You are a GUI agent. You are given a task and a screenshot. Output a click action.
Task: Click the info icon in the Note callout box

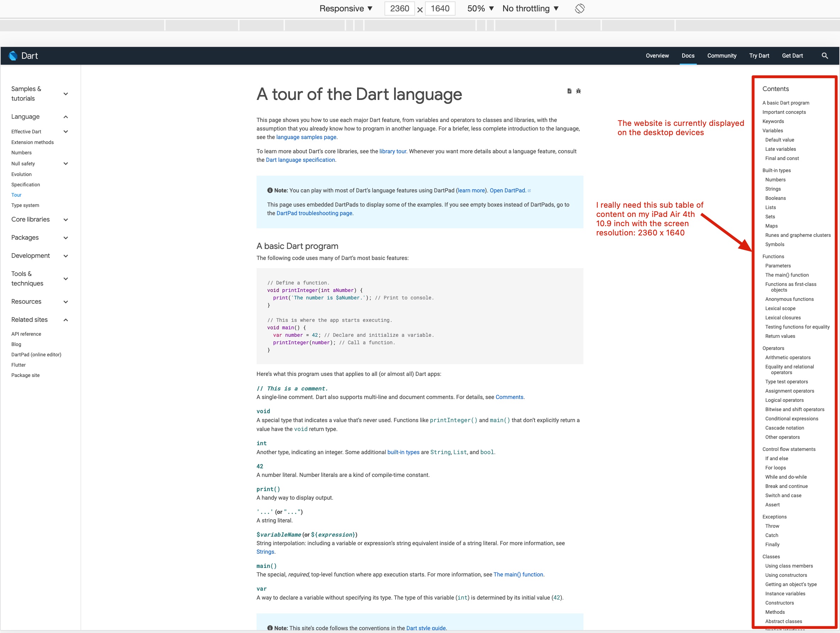pos(270,190)
